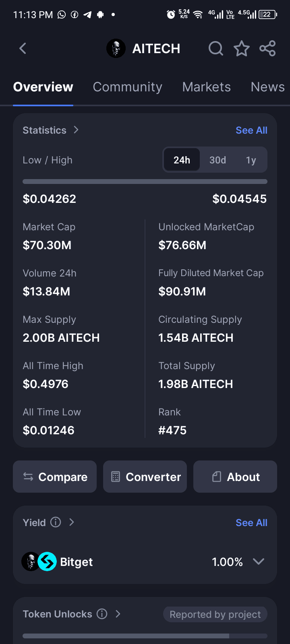Switch to the Community tab

[x=127, y=87]
